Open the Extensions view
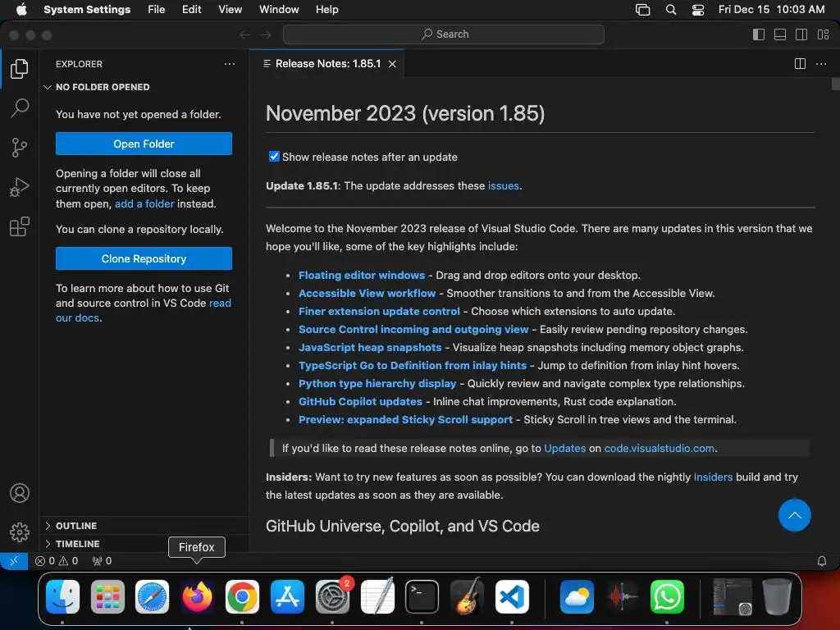This screenshot has height=630, width=840. (x=20, y=226)
